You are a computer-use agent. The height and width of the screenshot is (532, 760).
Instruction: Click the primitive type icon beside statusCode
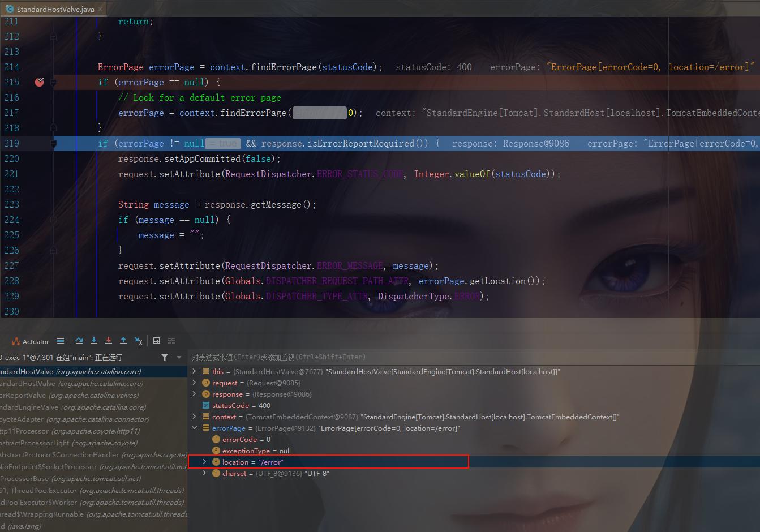tap(206, 405)
